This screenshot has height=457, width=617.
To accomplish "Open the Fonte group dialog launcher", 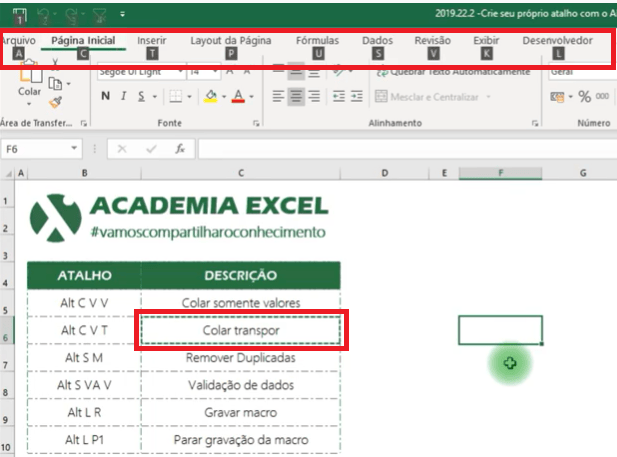I will click(x=256, y=124).
